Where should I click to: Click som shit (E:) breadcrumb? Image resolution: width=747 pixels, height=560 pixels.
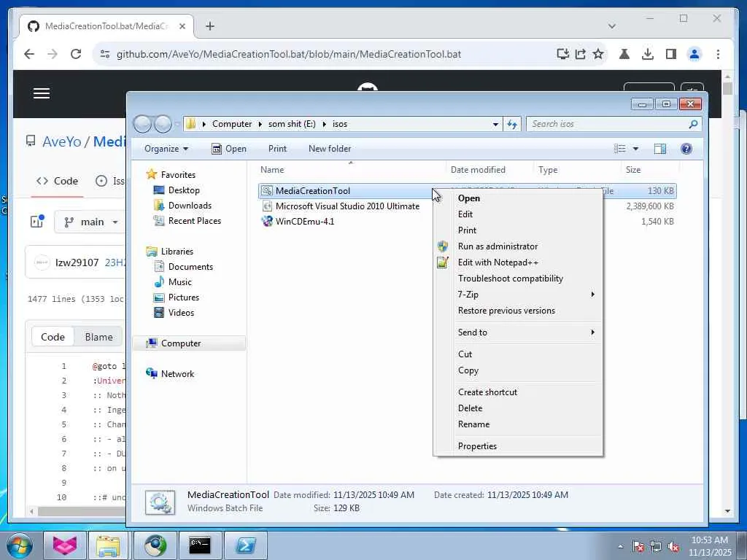(x=292, y=124)
